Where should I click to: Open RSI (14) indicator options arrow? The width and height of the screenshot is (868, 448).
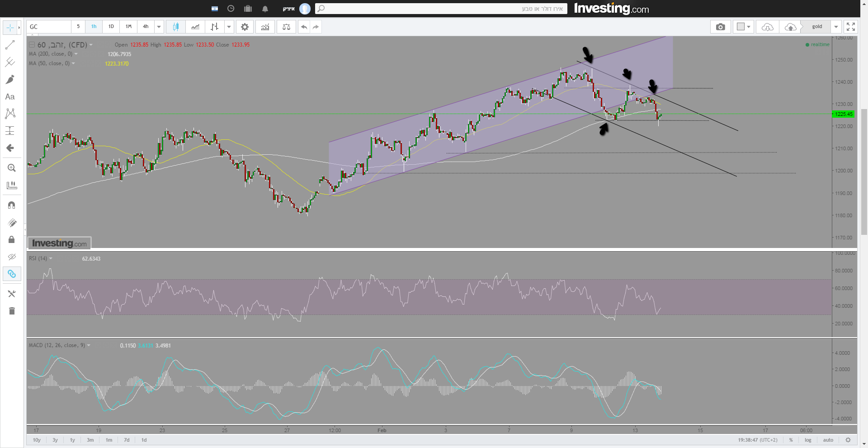coord(51,258)
